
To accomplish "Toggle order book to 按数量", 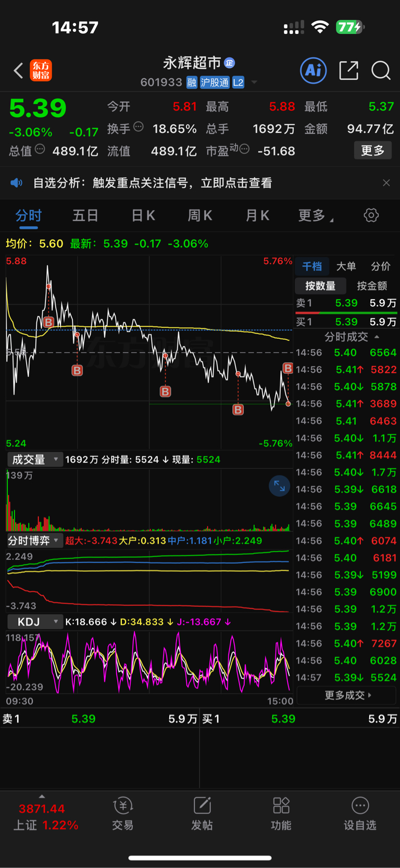I will 320,286.
